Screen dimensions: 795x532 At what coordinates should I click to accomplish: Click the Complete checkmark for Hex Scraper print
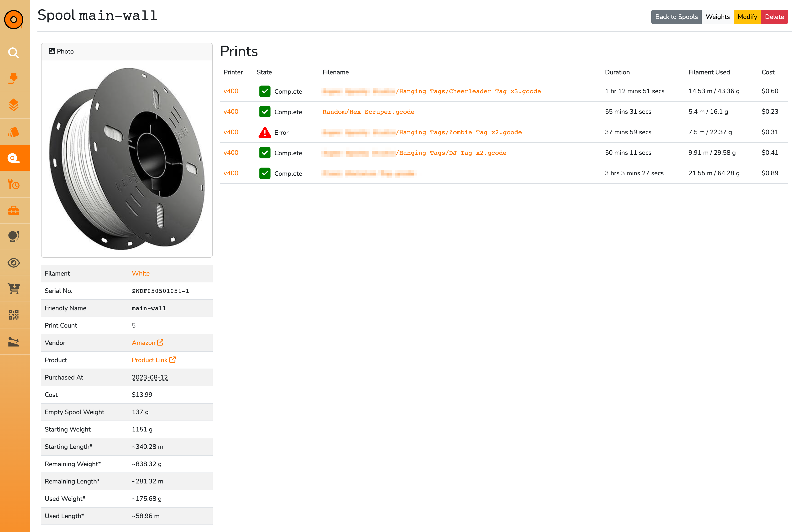pos(264,112)
